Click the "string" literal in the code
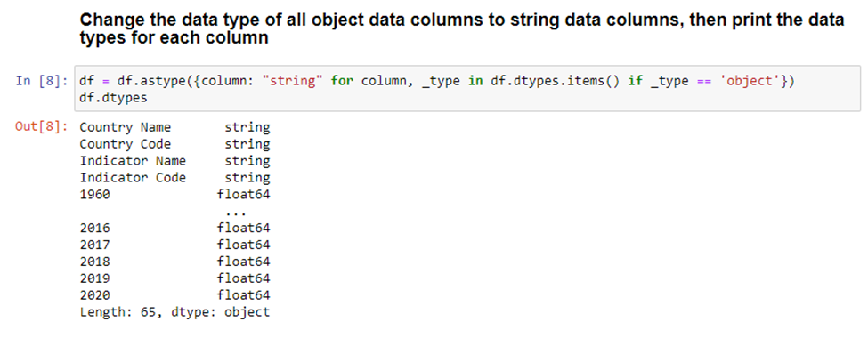Screen dimensions: 868x338 (294, 81)
